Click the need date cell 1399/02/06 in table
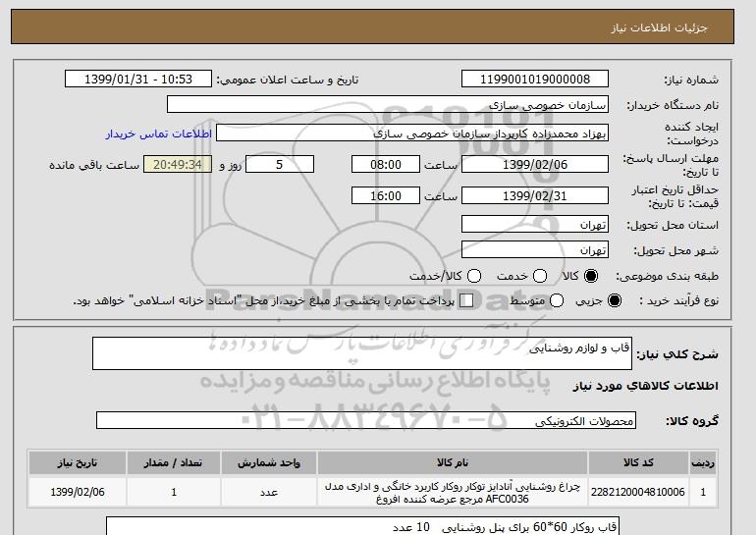 point(78,492)
